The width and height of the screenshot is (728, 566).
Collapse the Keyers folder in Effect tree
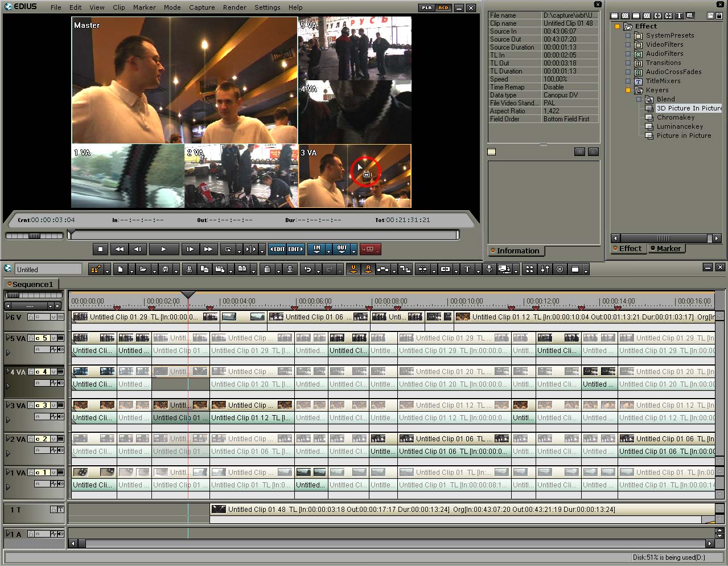point(628,90)
